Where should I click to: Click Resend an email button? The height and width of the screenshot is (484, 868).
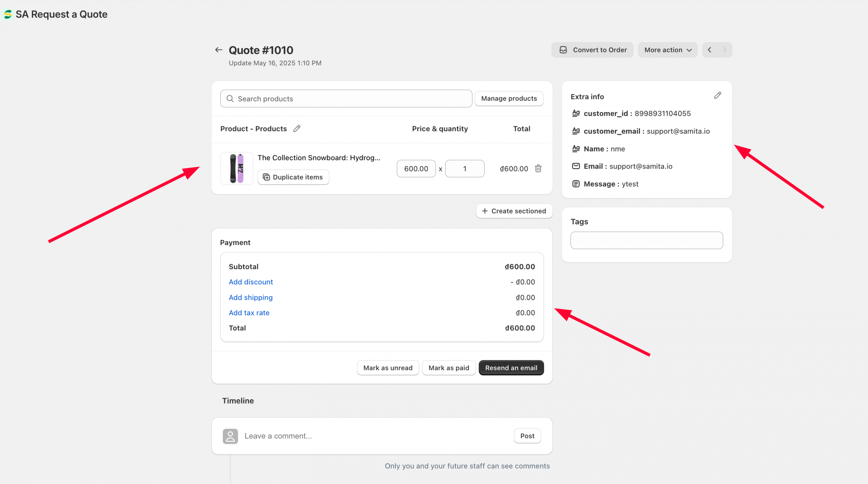coord(511,368)
